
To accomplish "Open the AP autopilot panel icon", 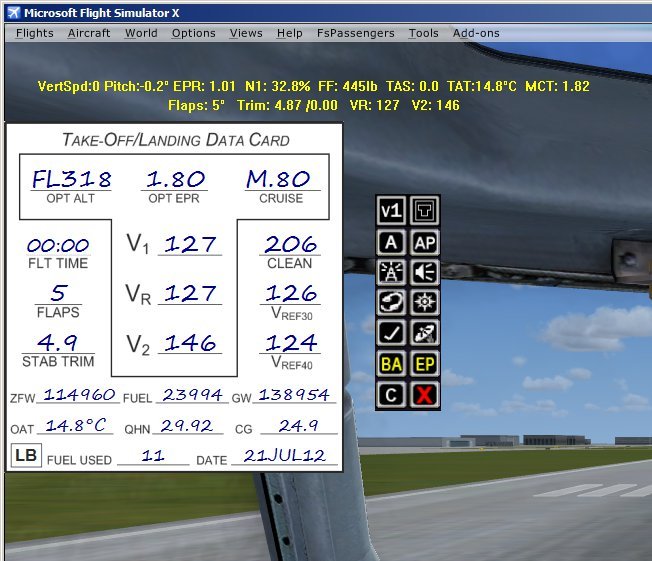I will (x=425, y=242).
